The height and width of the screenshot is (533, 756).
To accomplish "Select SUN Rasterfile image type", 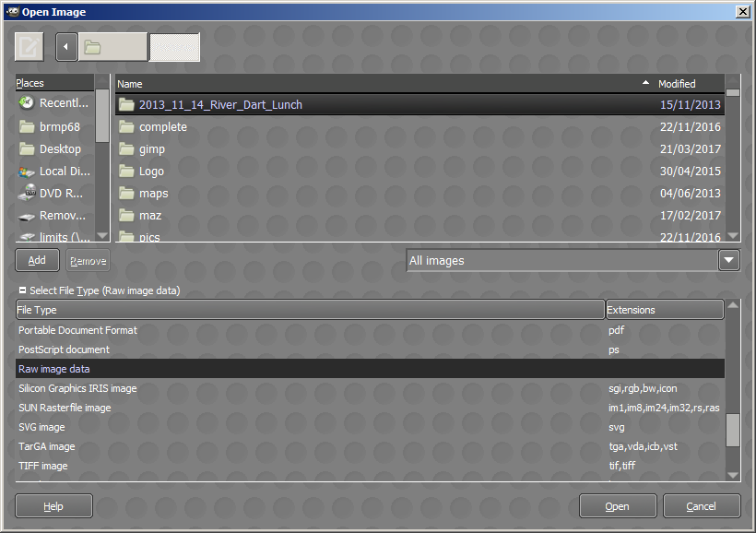I will click(x=370, y=408).
